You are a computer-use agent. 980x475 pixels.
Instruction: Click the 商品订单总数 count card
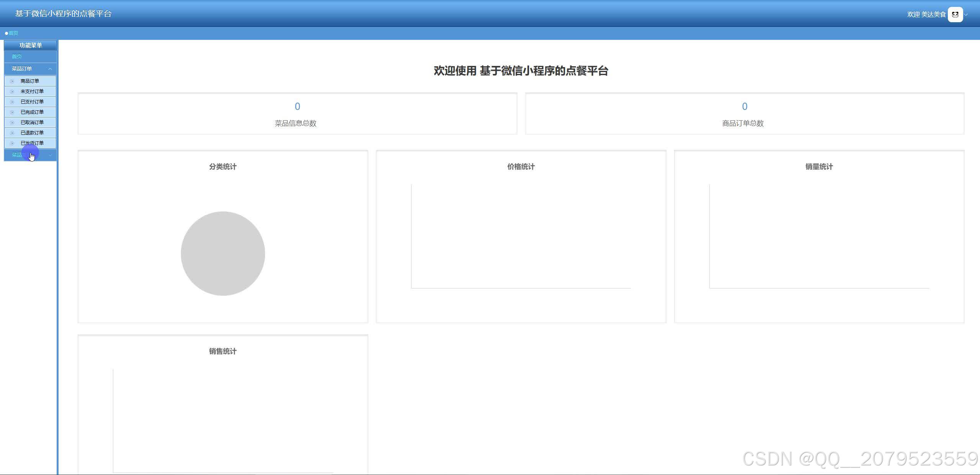(744, 114)
